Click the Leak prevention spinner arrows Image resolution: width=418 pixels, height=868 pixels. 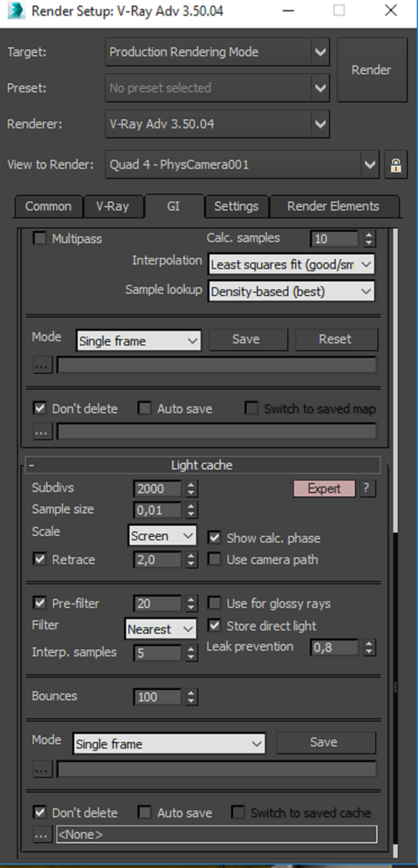coord(368,647)
